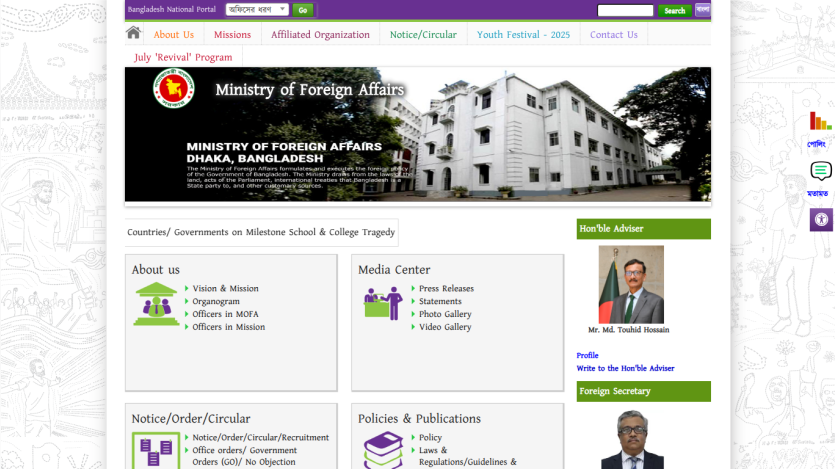
Task: Open the Affiliated Organization menu
Action: [320, 35]
